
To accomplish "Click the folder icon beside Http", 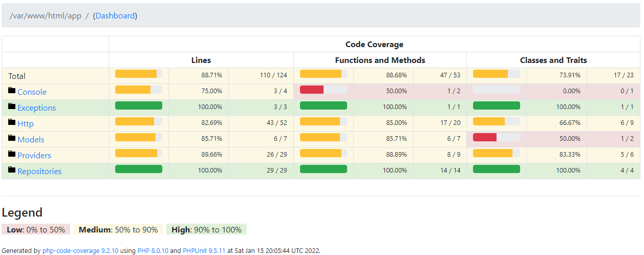I will tap(12, 123).
